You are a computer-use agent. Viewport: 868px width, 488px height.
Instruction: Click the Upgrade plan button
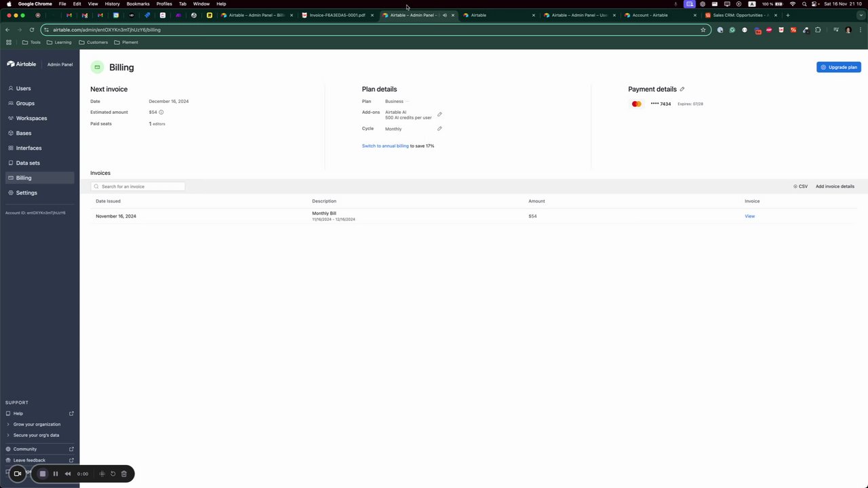pos(838,67)
